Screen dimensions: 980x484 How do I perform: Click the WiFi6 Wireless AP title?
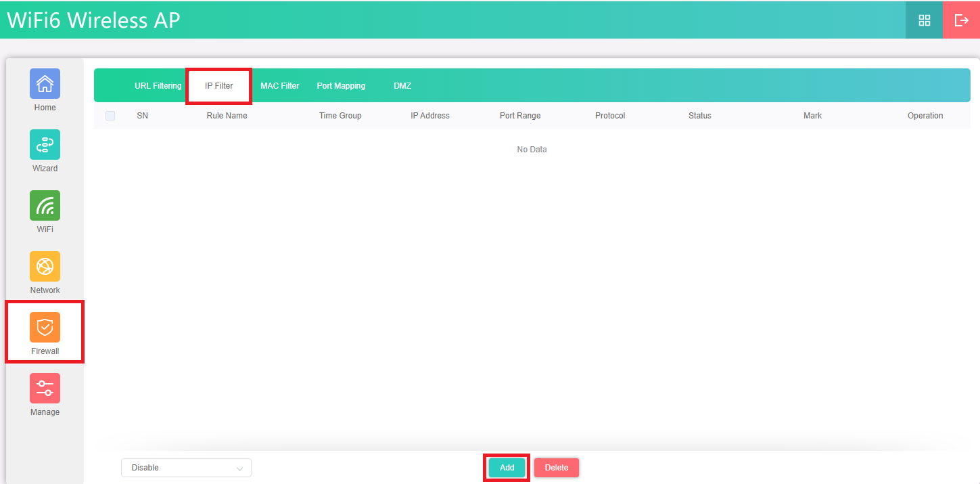pyautogui.click(x=93, y=20)
